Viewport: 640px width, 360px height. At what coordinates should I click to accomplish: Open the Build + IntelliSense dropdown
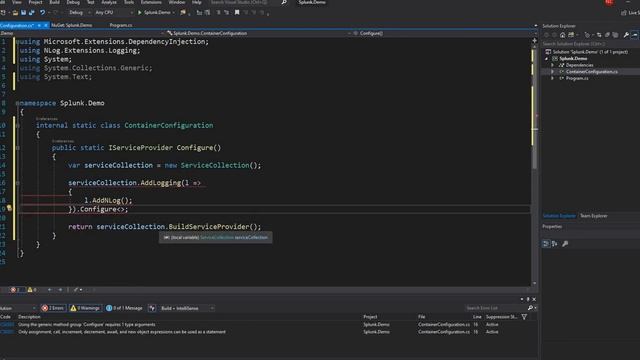click(x=187, y=308)
